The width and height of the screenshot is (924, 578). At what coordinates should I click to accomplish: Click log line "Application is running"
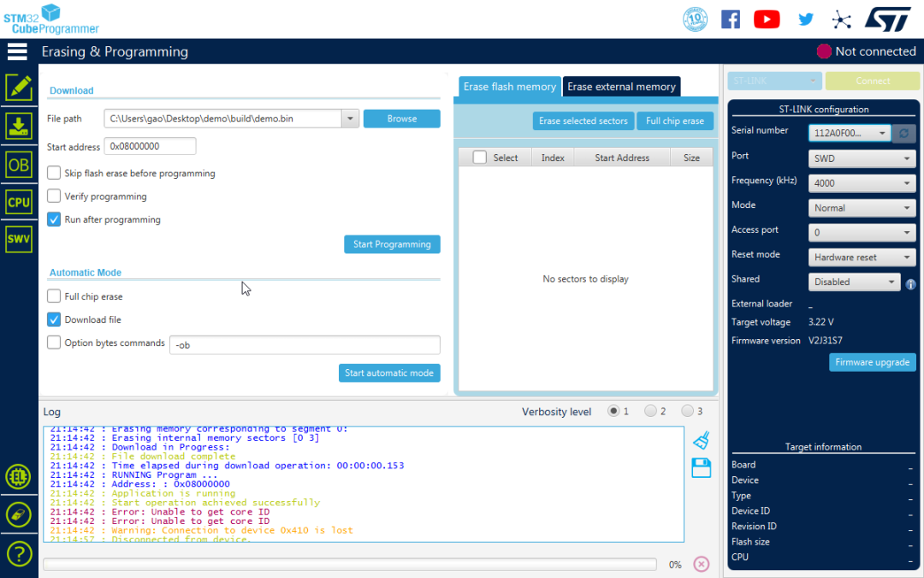click(x=173, y=493)
